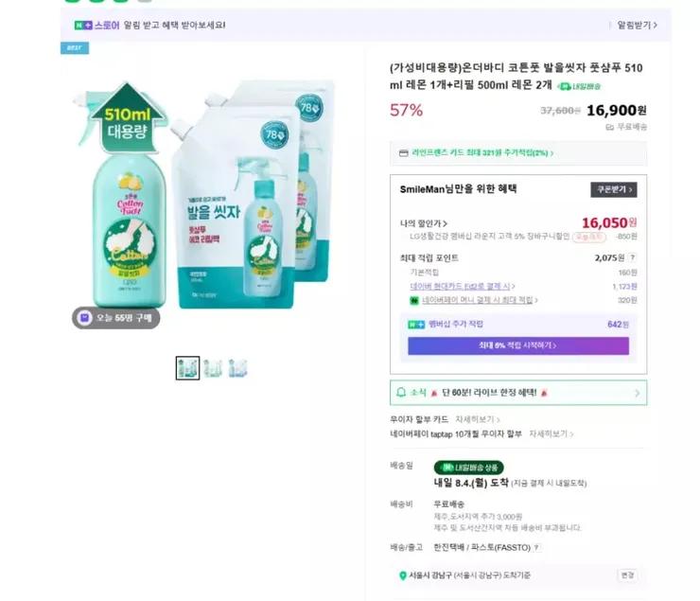
Task: Expand the live benefit banner arrow
Action: click(637, 393)
